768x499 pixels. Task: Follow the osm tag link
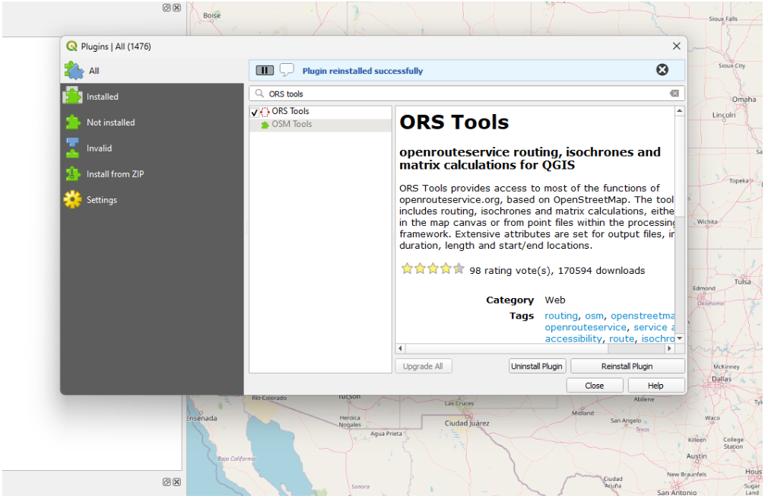594,316
